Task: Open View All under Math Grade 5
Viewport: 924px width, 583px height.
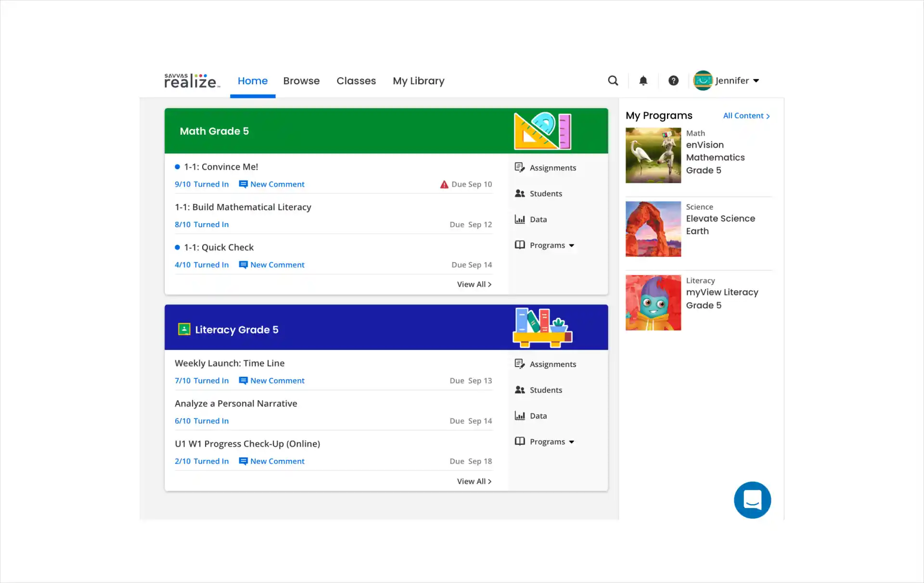Action: pos(474,284)
